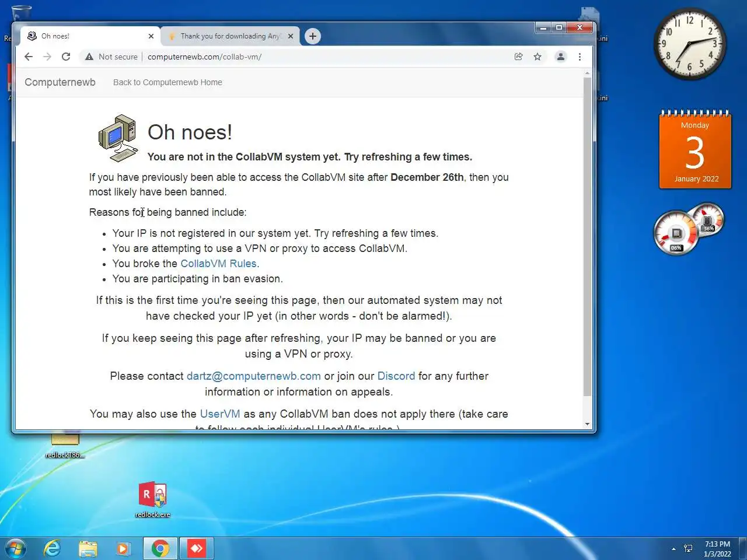Open Chrome's three-dot menu

580,57
